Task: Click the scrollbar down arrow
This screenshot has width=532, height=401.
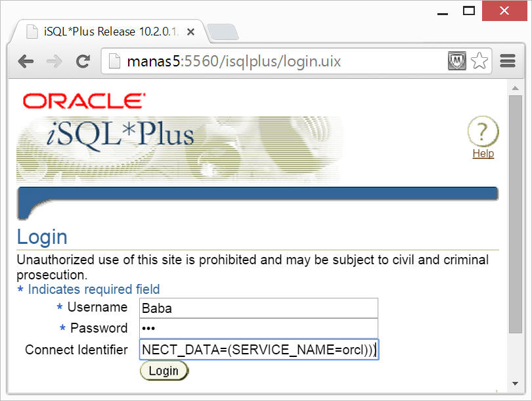Action: [x=516, y=383]
